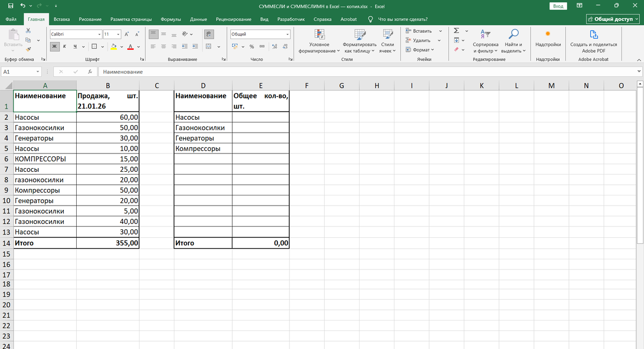Switch to the Разработчик tab
Viewport: 644px width, 349px height.
pos(291,19)
